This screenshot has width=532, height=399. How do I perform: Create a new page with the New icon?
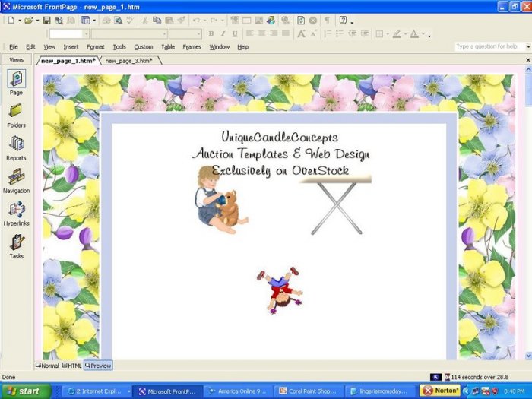click(11, 21)
